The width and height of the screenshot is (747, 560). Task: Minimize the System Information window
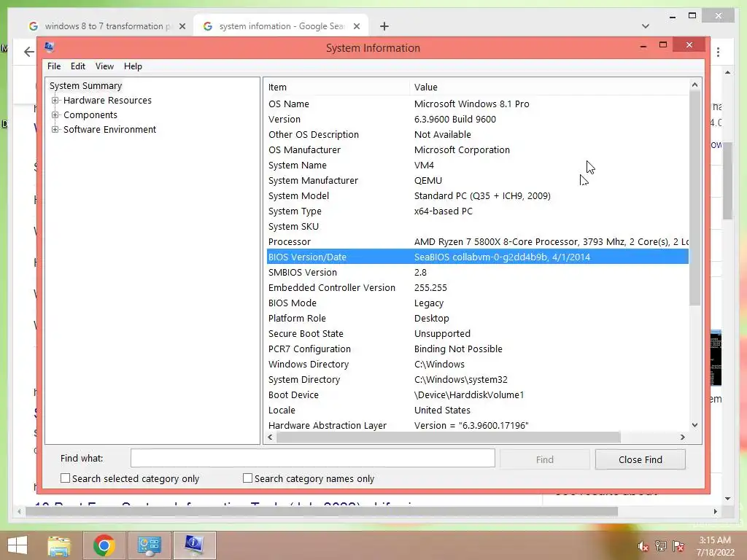click(643, 45)
